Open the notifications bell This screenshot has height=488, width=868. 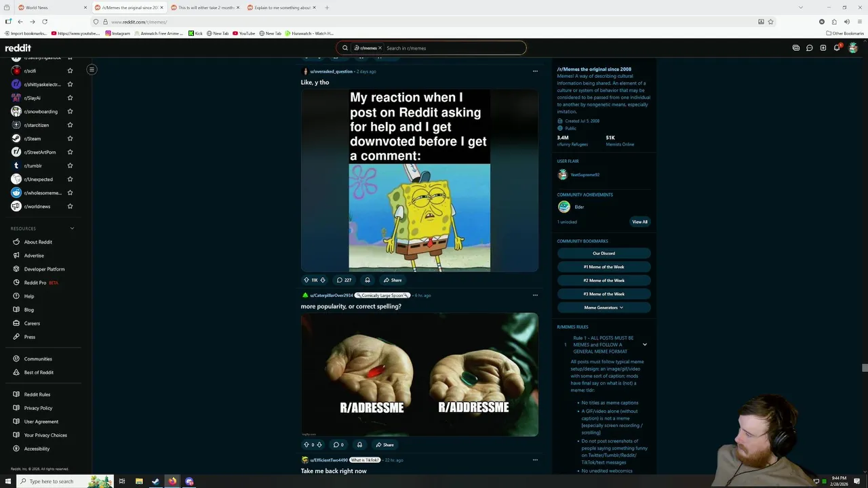click(x=837, y=48)
